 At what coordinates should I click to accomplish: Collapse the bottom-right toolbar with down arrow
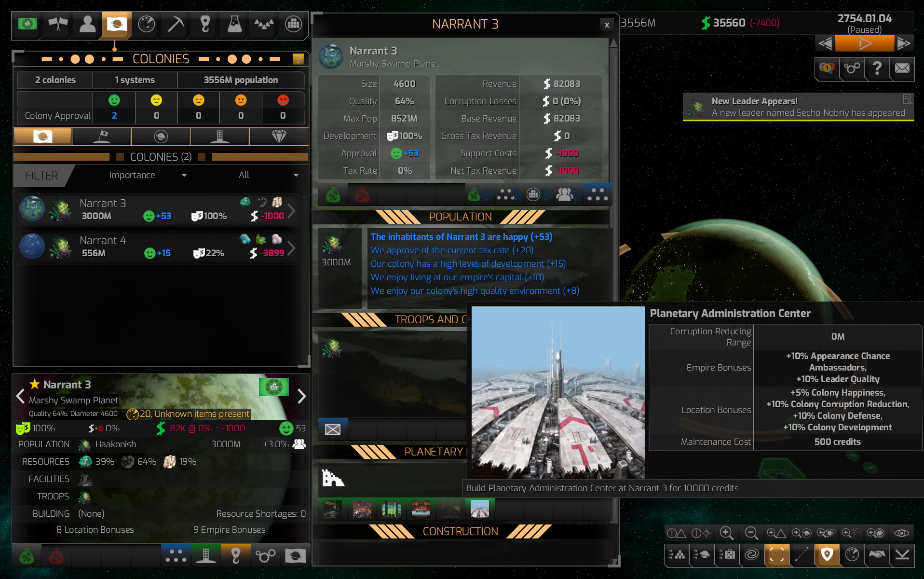pyautogui.click(x=902, y=555)
